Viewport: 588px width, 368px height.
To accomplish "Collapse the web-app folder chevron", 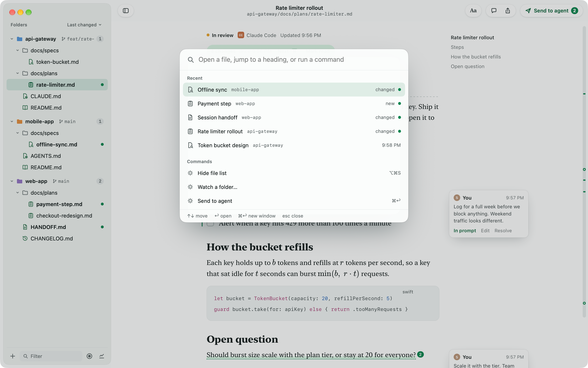I will (x=12, y=181).
